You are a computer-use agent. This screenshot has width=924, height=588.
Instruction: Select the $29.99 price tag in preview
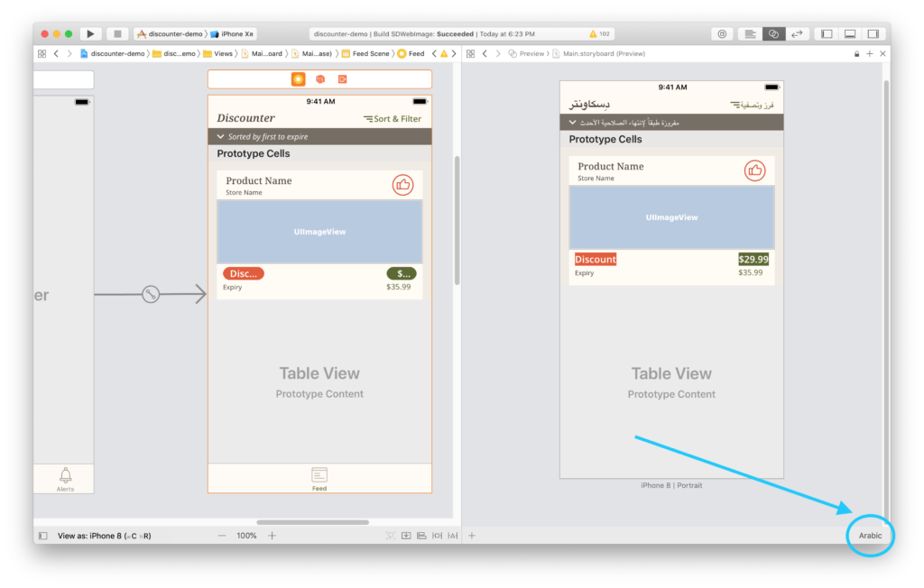753,259
